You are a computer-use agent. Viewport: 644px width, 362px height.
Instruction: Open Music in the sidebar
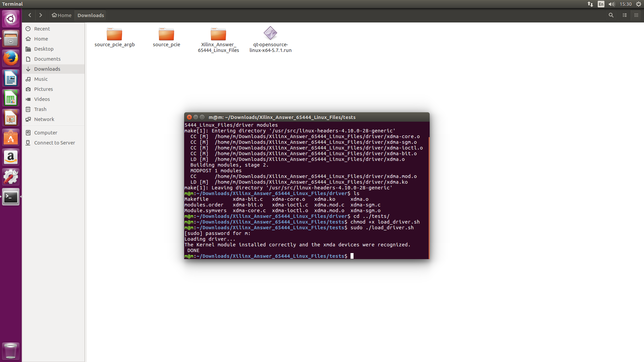pyautogui.click(x=53, y=79)
